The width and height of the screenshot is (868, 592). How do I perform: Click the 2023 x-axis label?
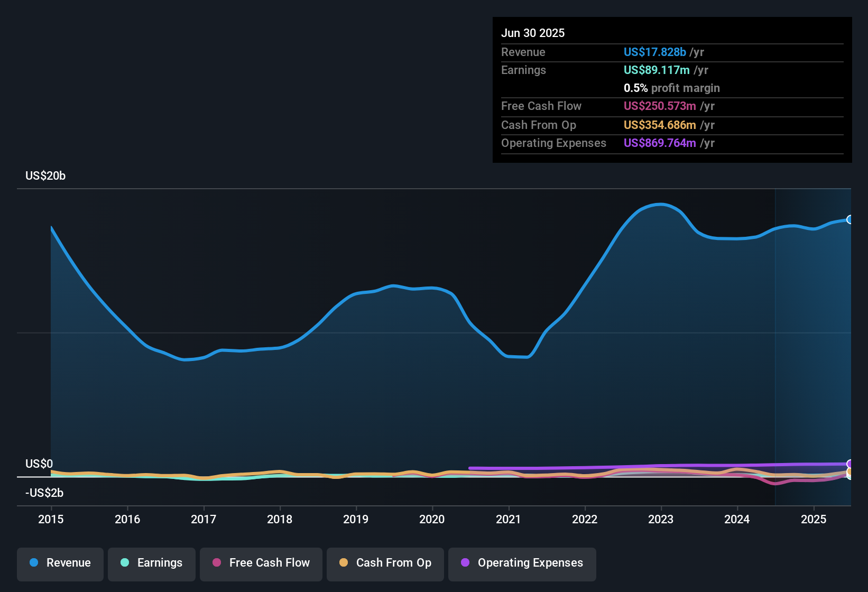[661, 520]
